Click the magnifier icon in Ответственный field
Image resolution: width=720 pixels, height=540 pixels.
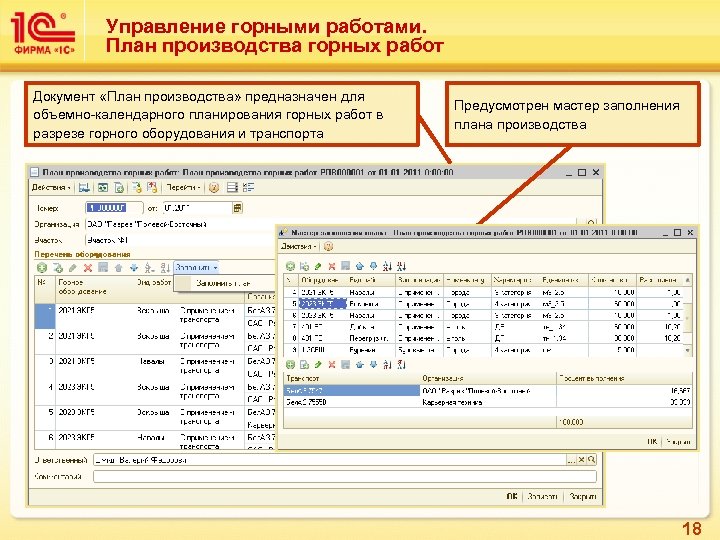[x=591, y=460]
